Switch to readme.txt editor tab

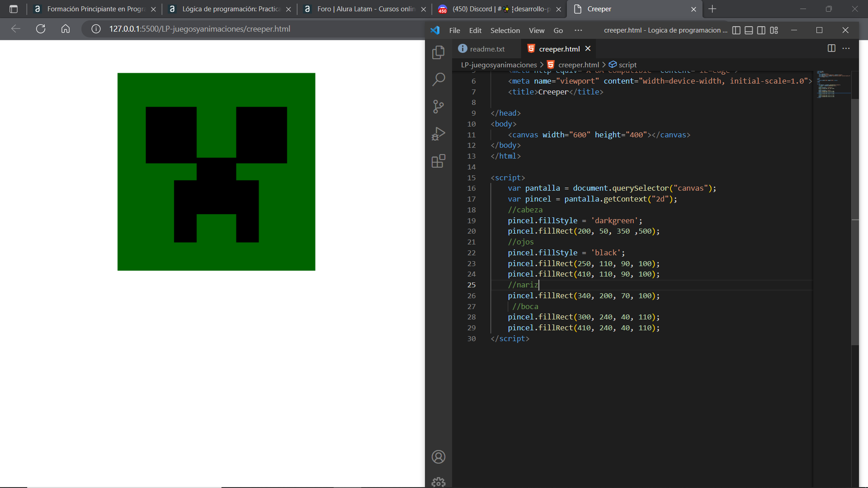(486, 49)
